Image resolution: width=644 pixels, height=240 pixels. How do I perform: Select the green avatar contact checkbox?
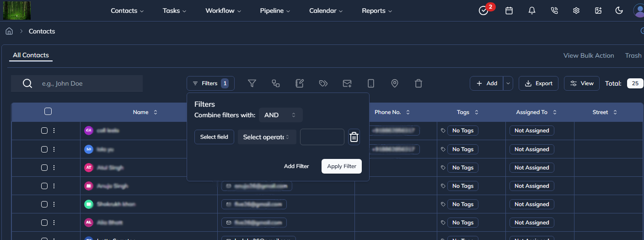pos(44,204)
